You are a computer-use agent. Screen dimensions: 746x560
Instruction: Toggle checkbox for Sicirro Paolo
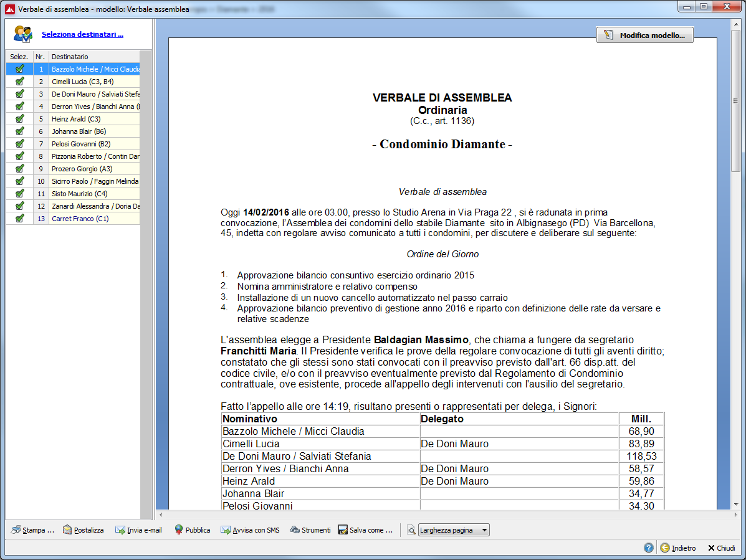(x=19, y=181)
